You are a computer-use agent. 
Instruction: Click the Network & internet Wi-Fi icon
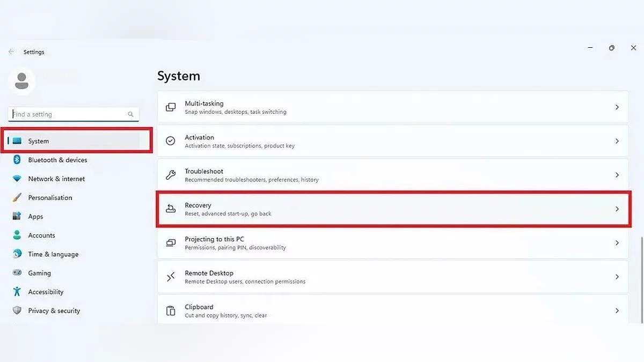(x=17, y=179)
